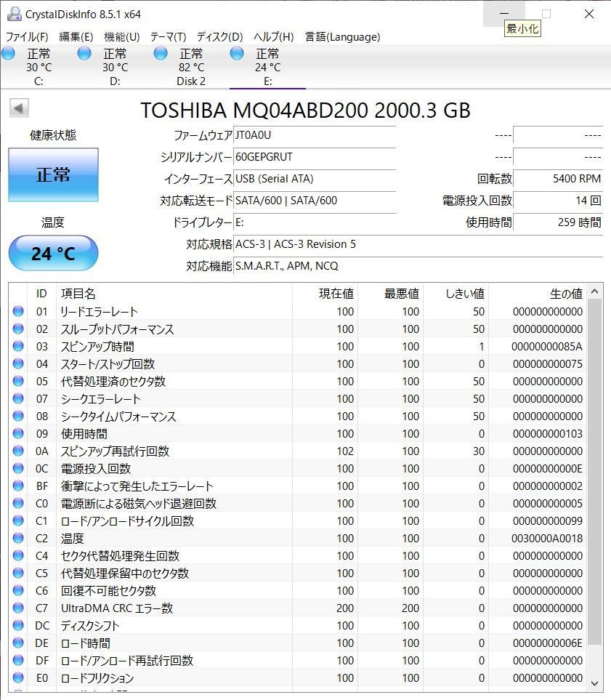The width and height of the screenshot is (611, 700).
Task: Click the ファームウェア field showing JT0A0U
Action: coord(315,135)
